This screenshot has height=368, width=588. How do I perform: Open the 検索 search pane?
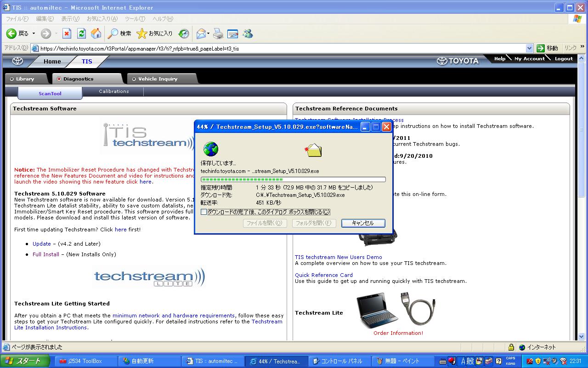119,34
